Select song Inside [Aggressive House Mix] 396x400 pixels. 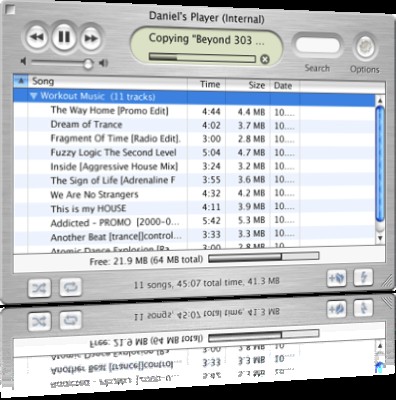coord(114,166)
